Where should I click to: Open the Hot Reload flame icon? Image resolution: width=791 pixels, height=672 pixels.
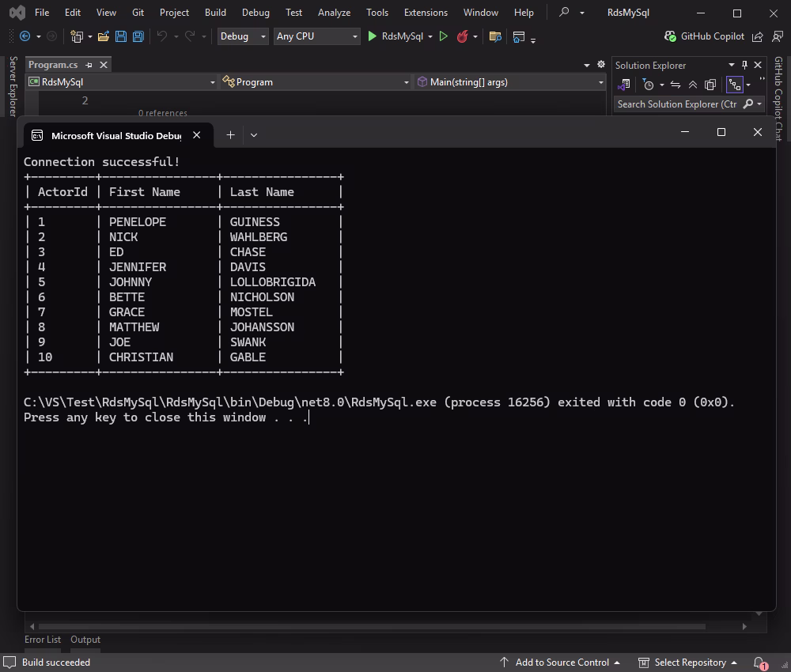click(464, 36)
